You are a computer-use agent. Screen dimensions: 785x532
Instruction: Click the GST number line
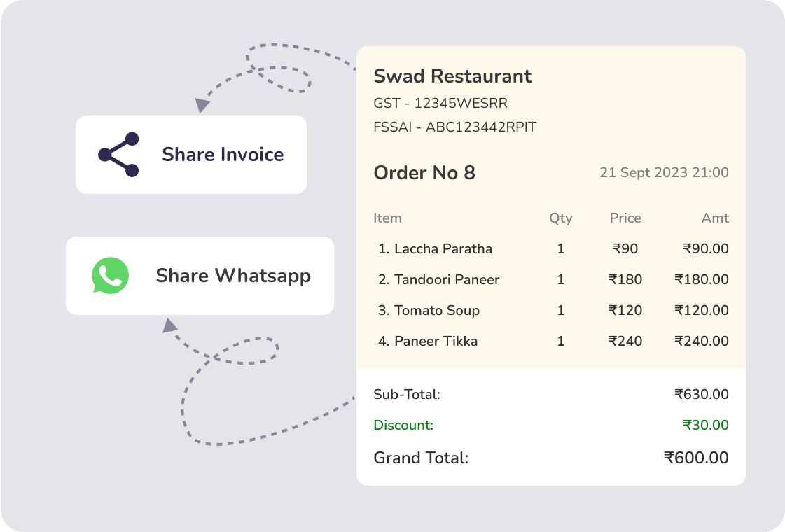(440, 104)
